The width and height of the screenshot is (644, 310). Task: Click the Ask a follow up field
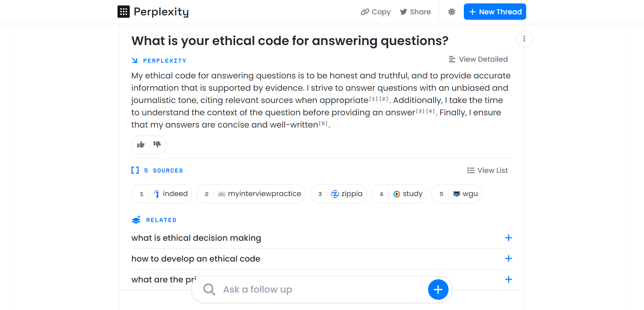click(322, 290)
